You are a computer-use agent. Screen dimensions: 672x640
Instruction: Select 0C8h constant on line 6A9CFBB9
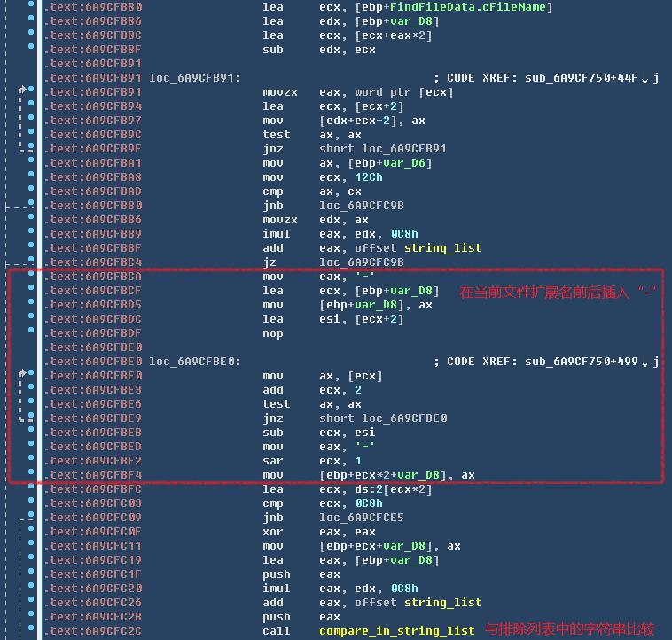point(404,234)
